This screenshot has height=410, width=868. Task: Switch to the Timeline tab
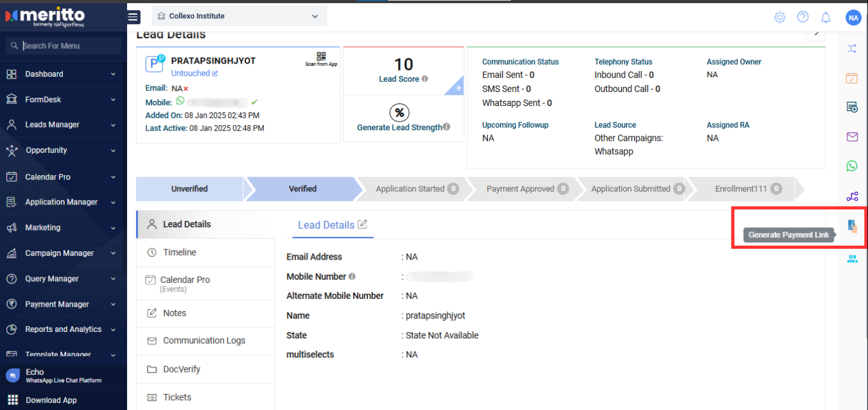point(179,253)
